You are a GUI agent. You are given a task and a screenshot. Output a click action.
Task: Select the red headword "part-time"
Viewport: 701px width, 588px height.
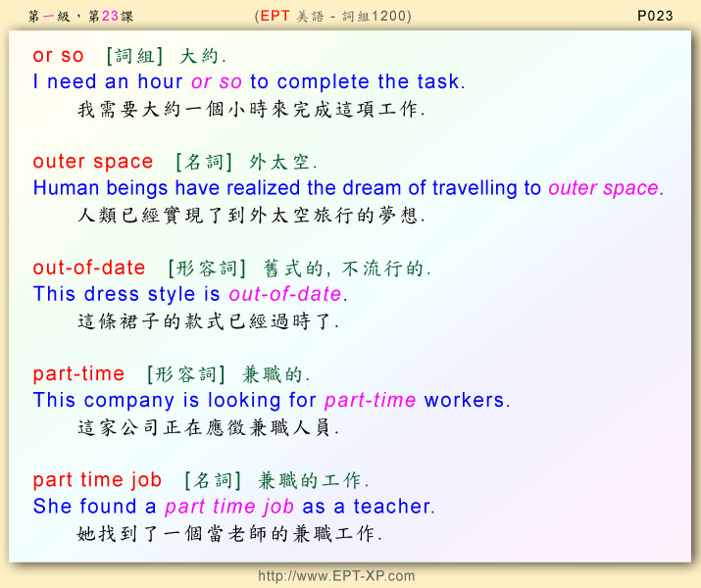78,373
